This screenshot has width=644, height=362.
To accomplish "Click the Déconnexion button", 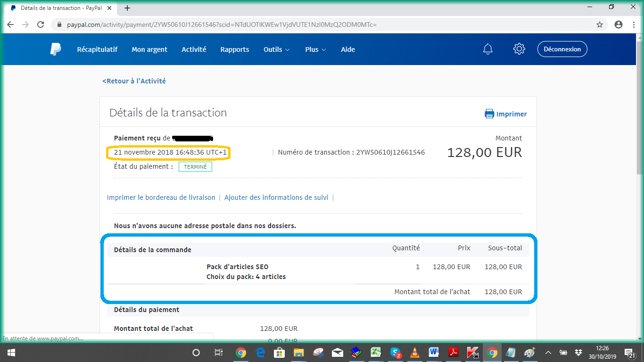I will 562,49.
